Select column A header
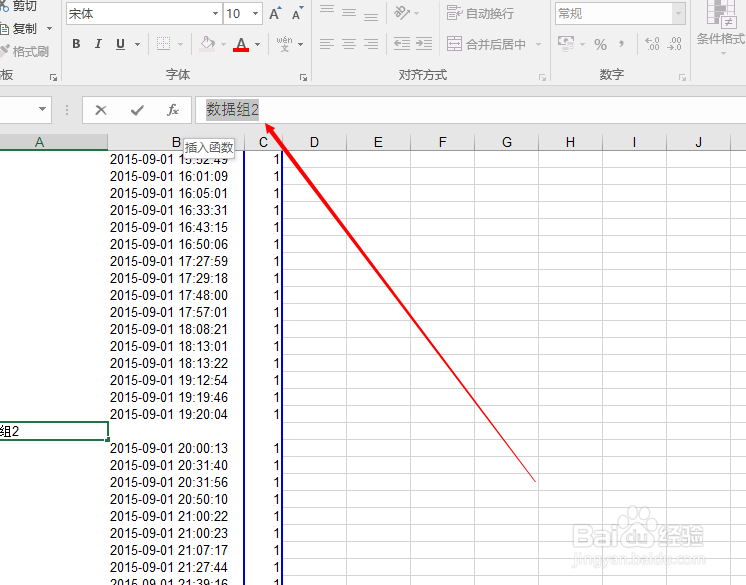Viewport: 746px width, 585px height. (54, 142)
